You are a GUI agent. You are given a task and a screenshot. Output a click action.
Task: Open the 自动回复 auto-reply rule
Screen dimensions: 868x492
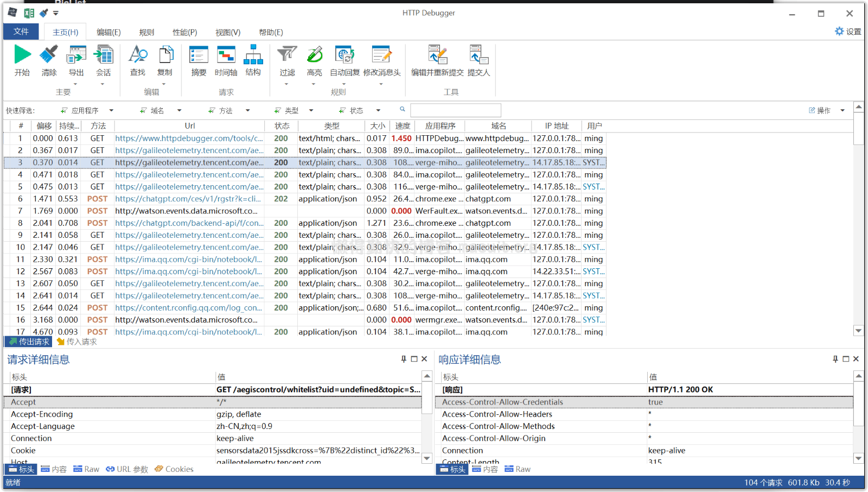(344, 55)
